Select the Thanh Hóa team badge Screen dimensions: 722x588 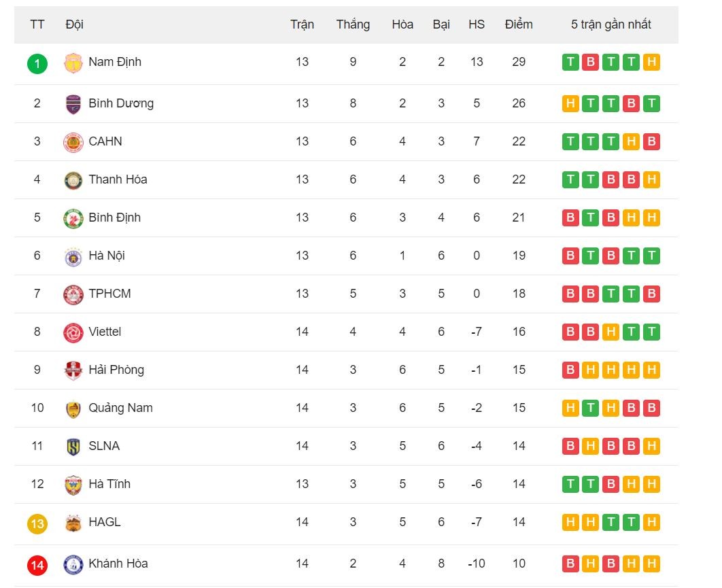coord(73,181)
